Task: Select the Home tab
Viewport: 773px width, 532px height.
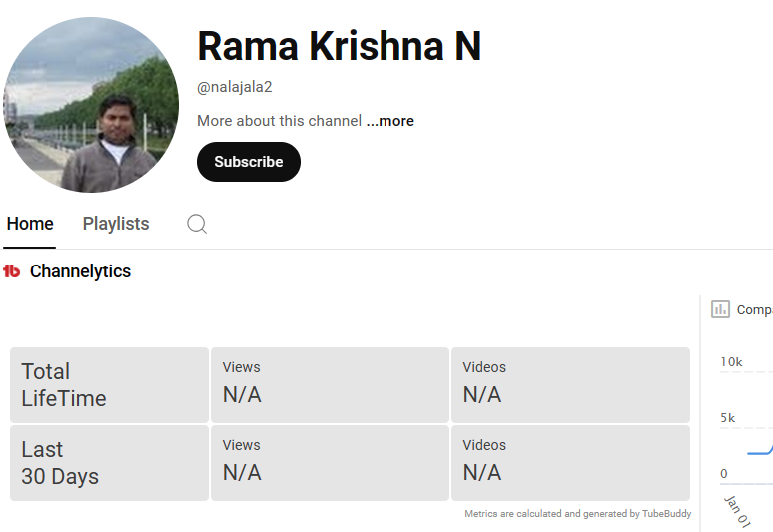Action: point(30,224)
